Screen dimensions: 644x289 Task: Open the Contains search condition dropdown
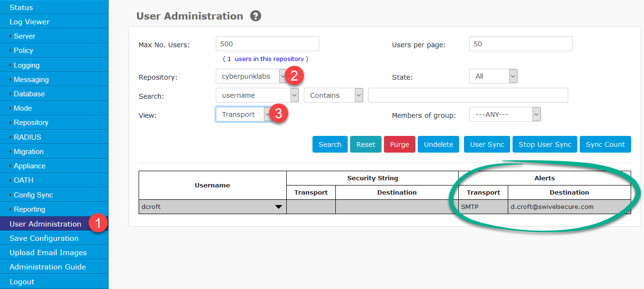333,95
